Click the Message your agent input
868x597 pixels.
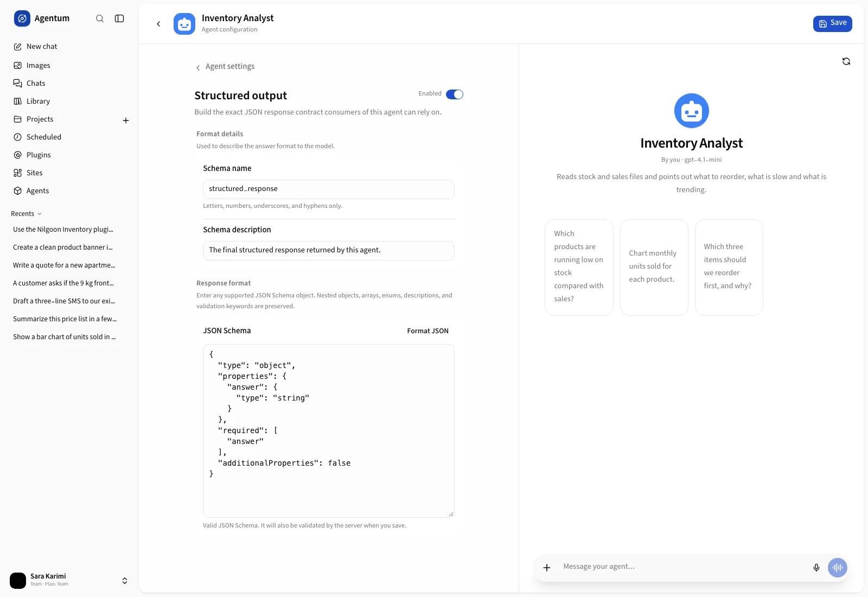[x=683, y=567]
